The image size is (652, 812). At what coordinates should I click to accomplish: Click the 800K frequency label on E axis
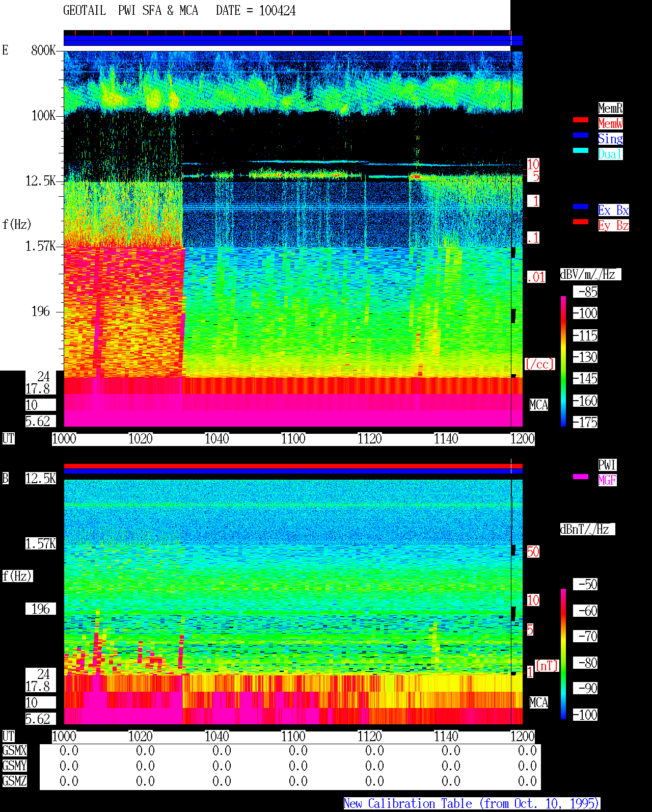[43, 50]
